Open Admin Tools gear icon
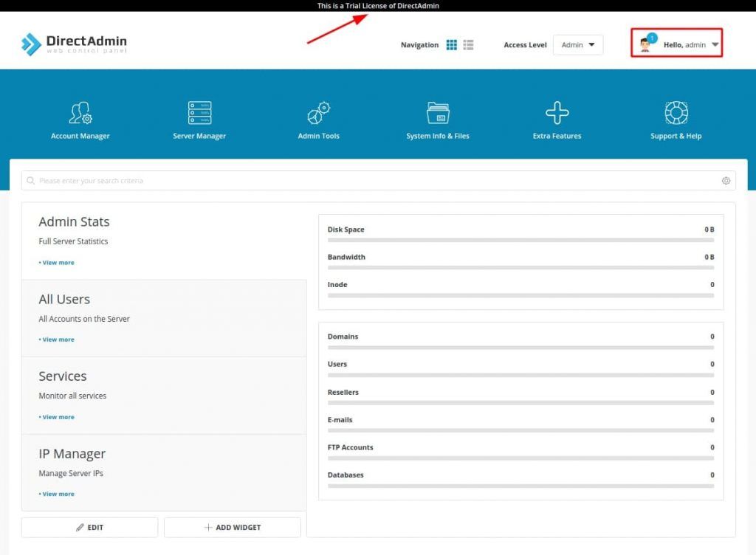Viewport: 756px width, 555px height. tap(319, 113)
